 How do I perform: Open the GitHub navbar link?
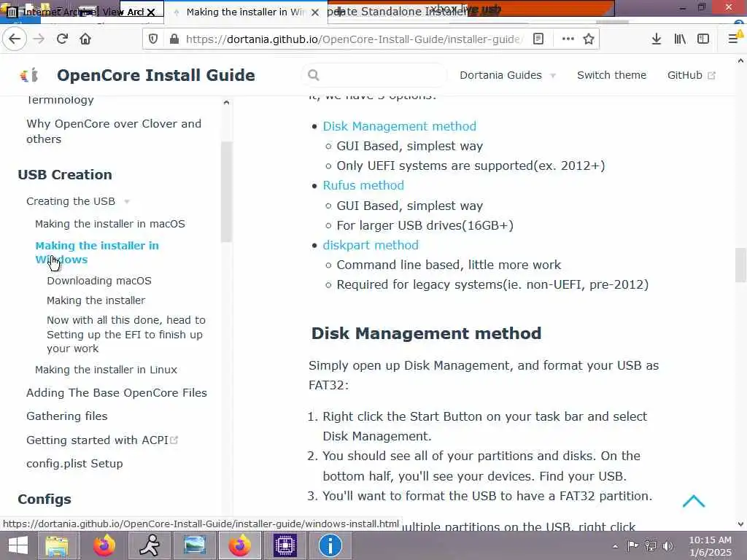pos(692,75)
